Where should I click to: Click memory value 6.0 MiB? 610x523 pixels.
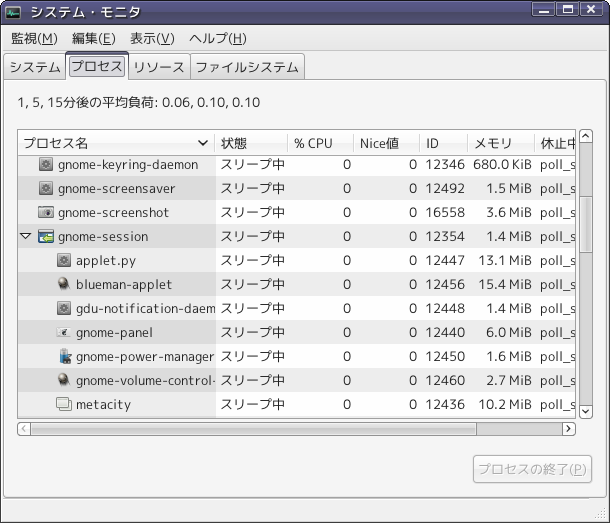(x=509, y=332)
